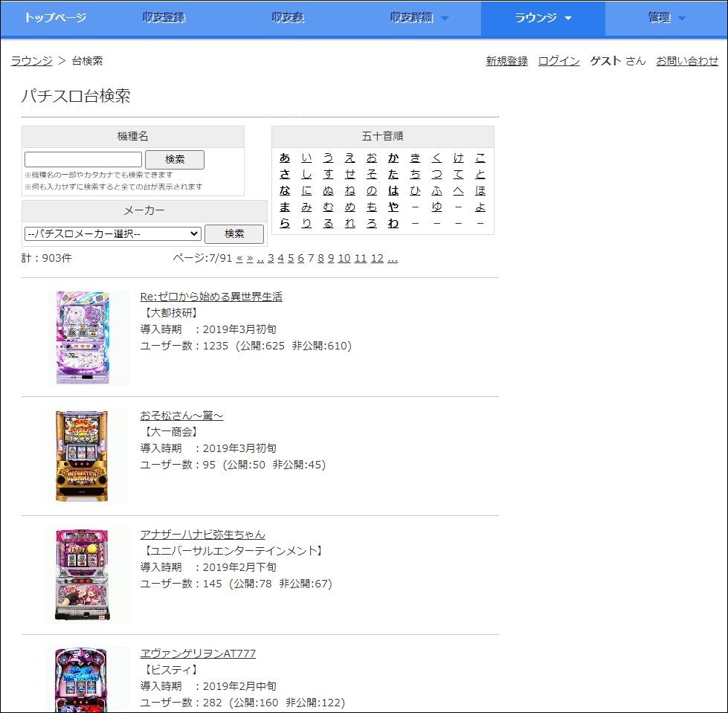Go to previous page with « link
Screen dimensions: 728x713
(x=239, y=258)
